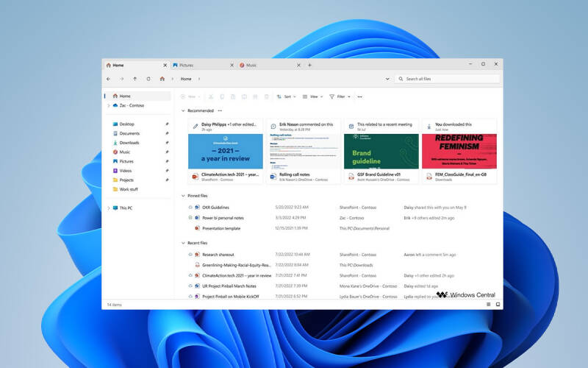Open Power bi personal notes file

click(223, 218)
